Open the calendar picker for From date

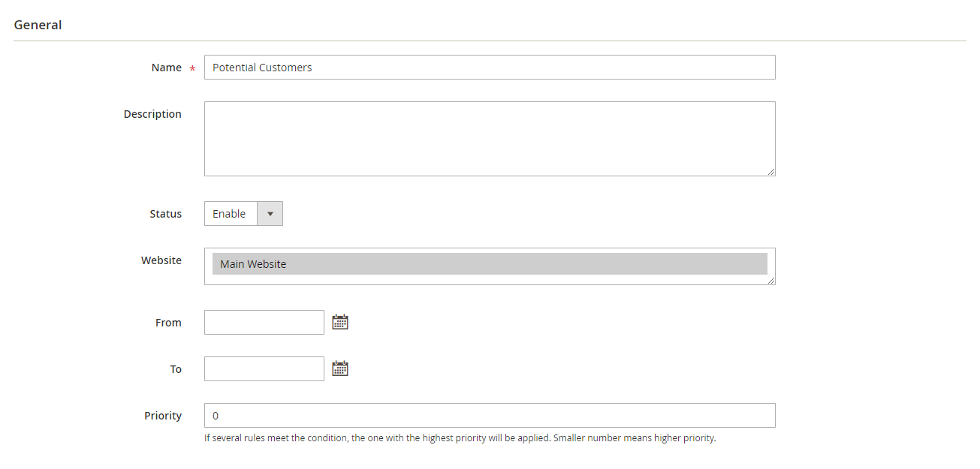pyautogui.click(x=340, y=323)
